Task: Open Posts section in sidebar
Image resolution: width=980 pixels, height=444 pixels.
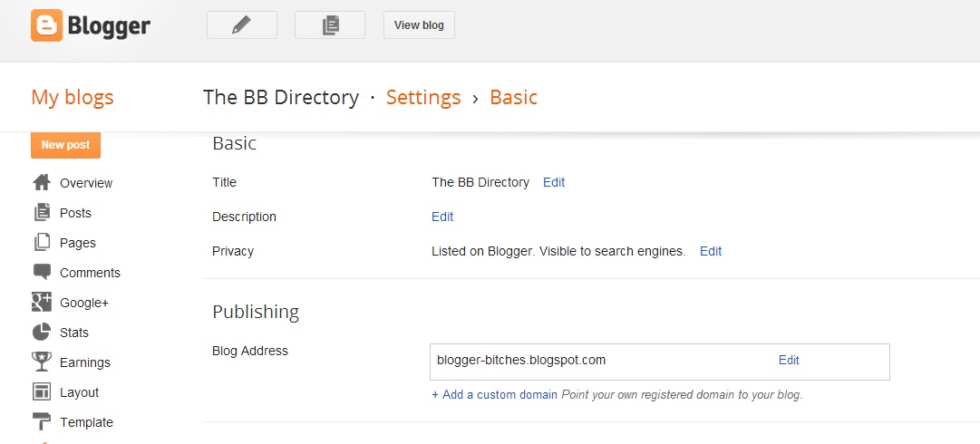Action: click(75, 213)
